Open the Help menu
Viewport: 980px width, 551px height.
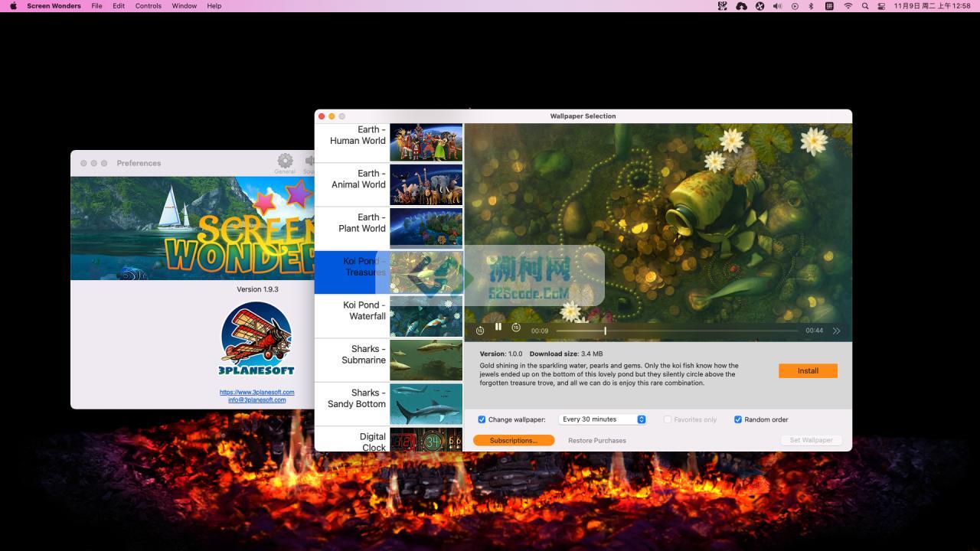click(214, 5)
